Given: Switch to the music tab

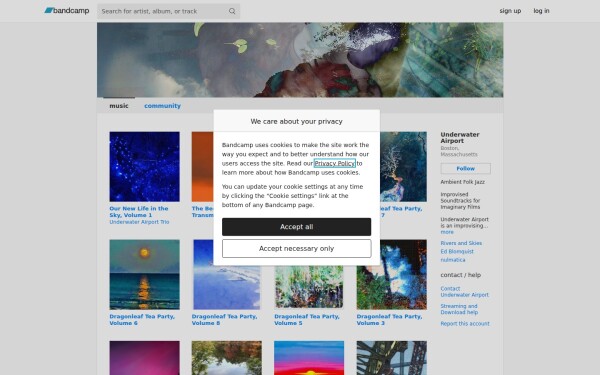Looking at the screenshot, I should click(x=119, y=106).
